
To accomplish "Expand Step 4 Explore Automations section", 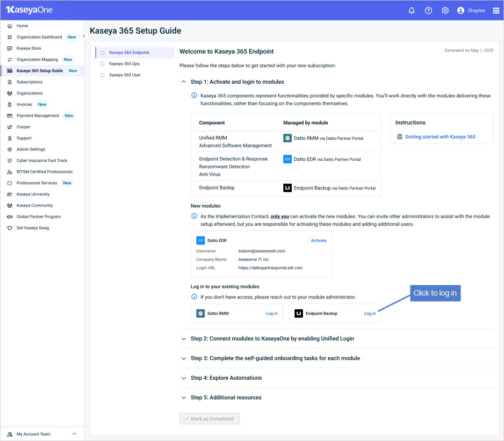I will 184,378.
